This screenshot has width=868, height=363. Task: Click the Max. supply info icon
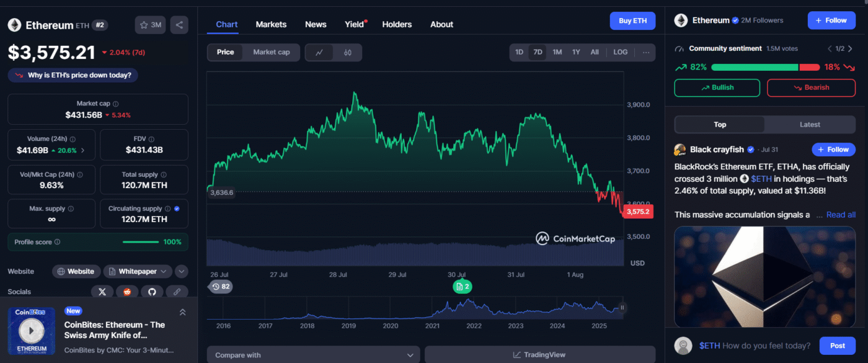click(x=71, y=209)
